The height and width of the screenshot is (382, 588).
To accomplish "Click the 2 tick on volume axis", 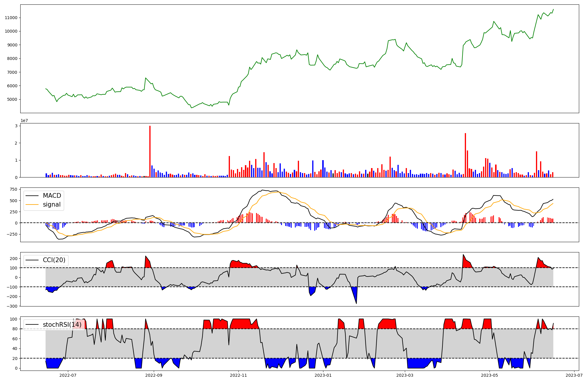I will tap(16, 143).
